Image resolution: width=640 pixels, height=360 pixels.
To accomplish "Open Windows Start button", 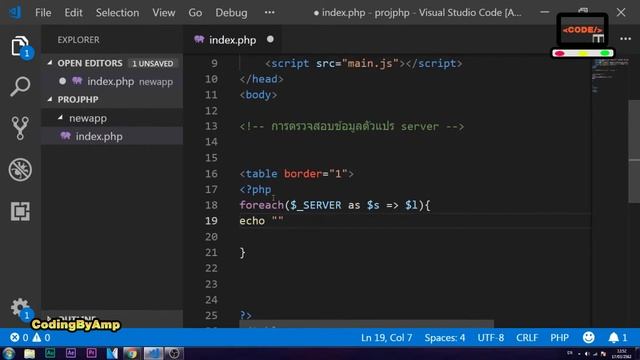I will pyautogui.click(x=8, y=353).
